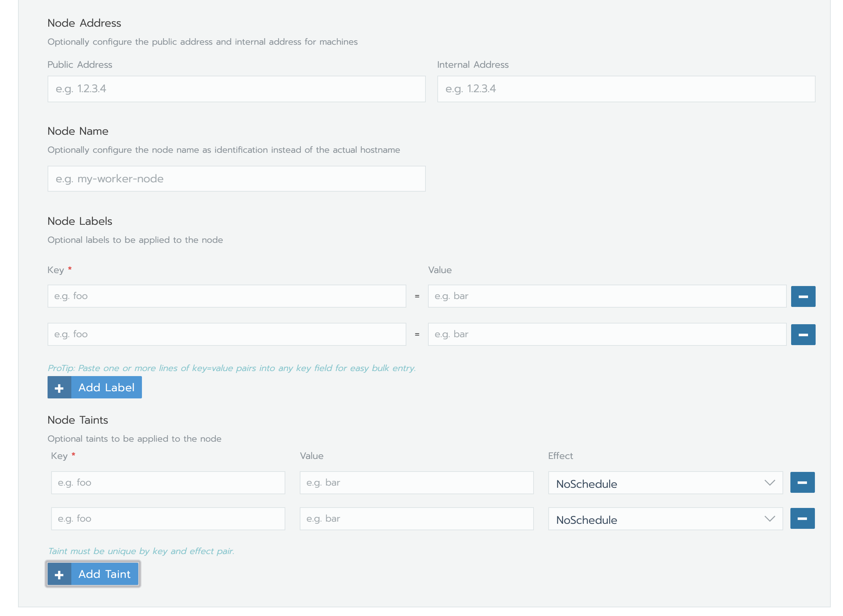Click the Add Taint button
The width and height of the screenshot is (843, 616).
(x=104, y=574)
